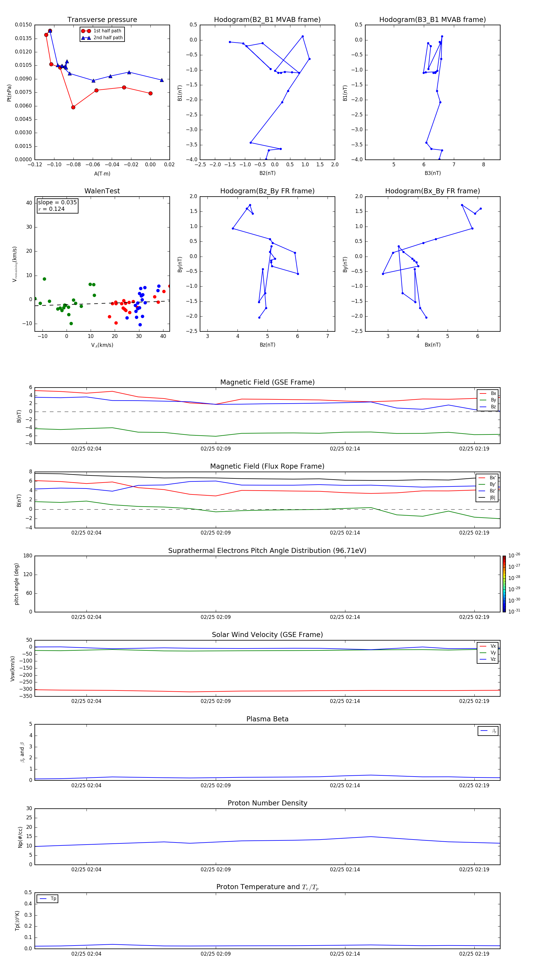Click the 'B3(nT)' x-axis label
Viewport: 535px width, 980px height.
coord(432,173)
